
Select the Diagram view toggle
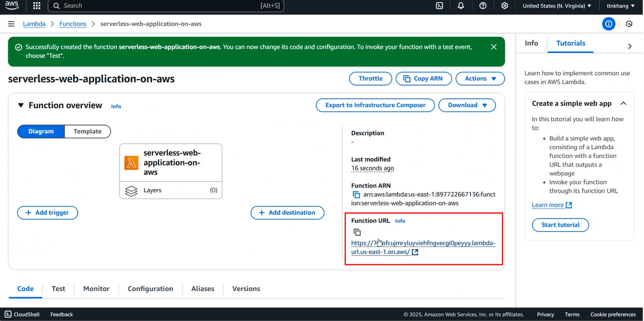coord(41,131)
